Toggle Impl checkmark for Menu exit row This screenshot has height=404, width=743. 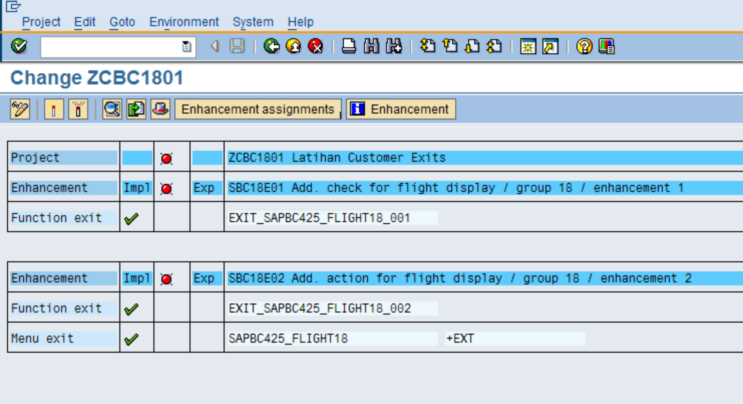pyautogui.click(x=131, y=339)
